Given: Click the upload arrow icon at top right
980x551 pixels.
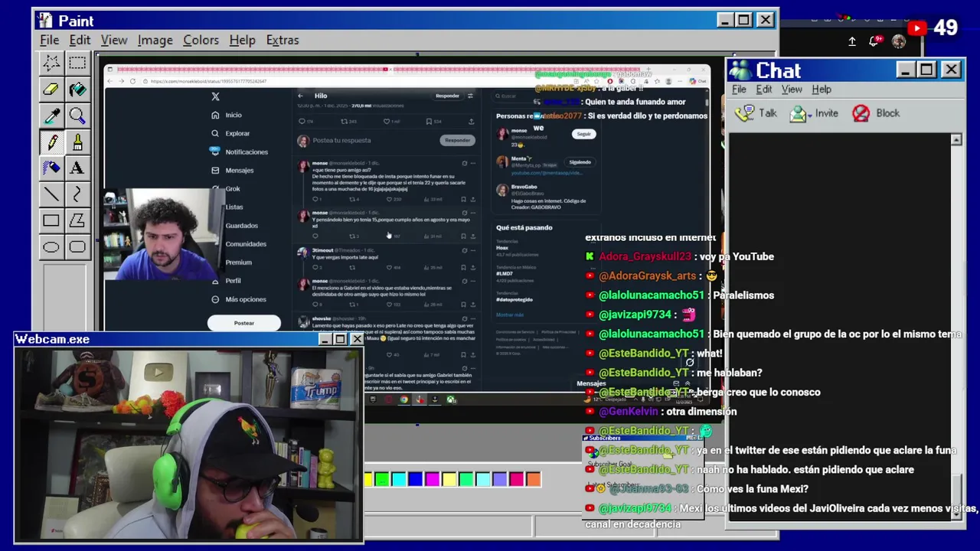Looking at the screenshot, I should (852, 41).
